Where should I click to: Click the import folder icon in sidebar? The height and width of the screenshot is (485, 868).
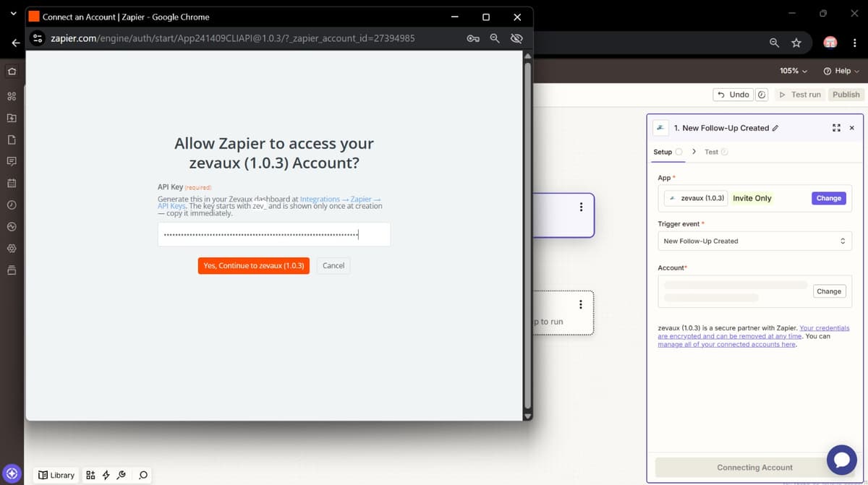click(12, 118)
